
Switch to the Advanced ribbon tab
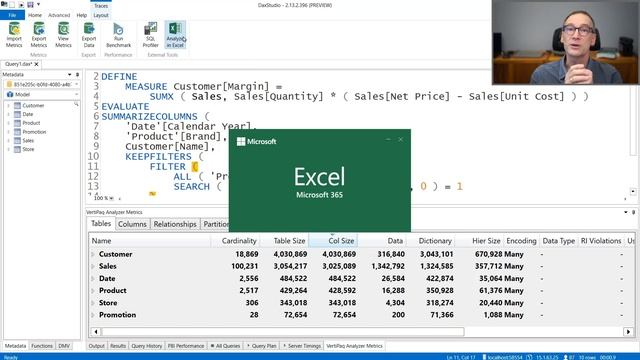tap(59, 15)
